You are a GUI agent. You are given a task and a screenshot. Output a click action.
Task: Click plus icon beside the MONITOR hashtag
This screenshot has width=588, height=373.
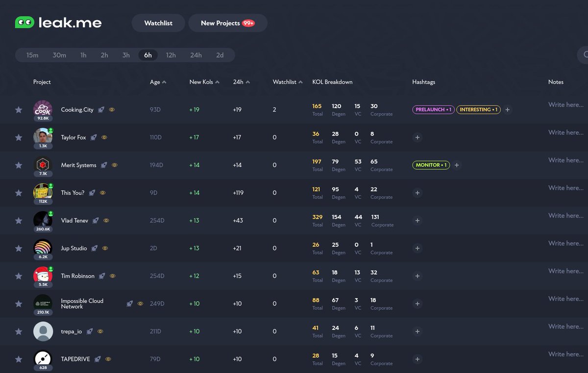[x=457, y=165]
